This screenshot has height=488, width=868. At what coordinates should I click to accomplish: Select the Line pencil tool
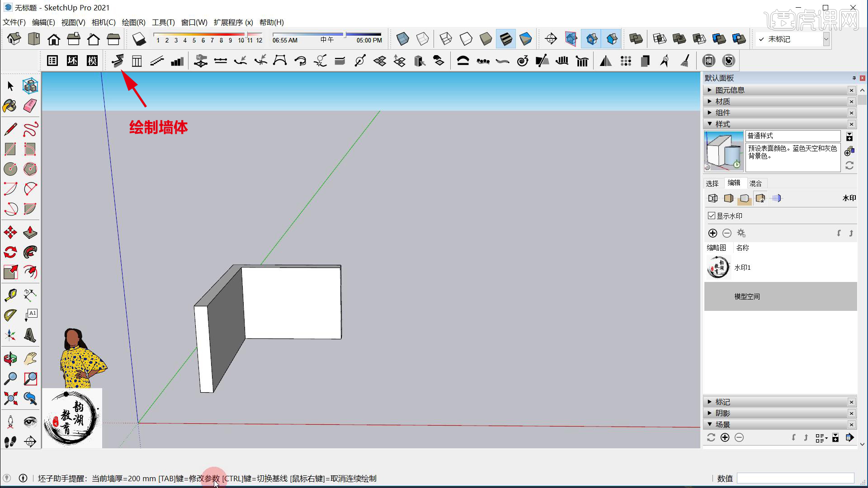[x=10, y=130]
